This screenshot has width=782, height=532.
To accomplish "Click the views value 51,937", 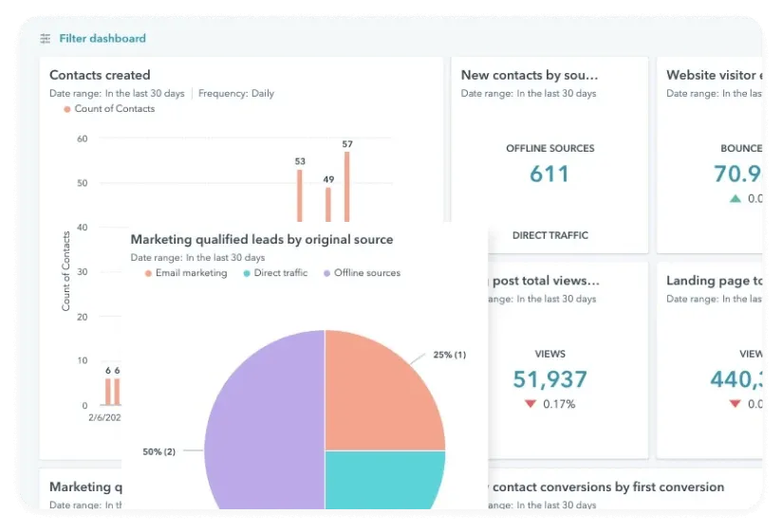I will click(x=550, y=379).
